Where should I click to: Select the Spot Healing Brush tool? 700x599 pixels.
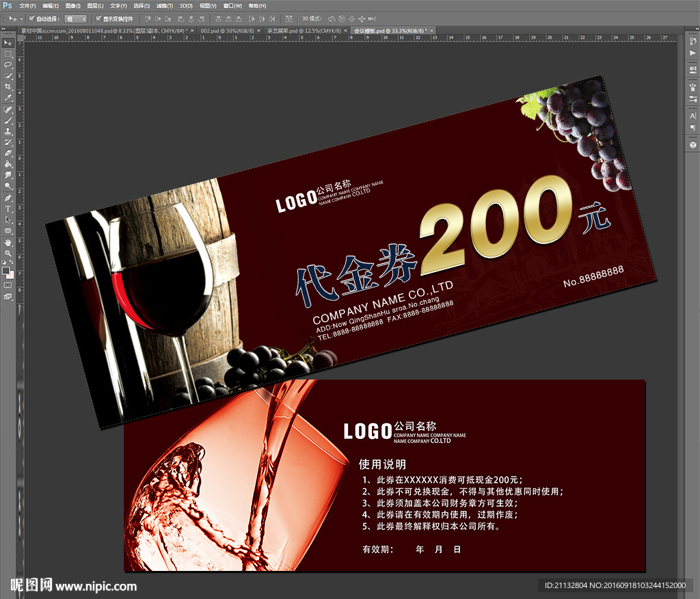point(8,109)
